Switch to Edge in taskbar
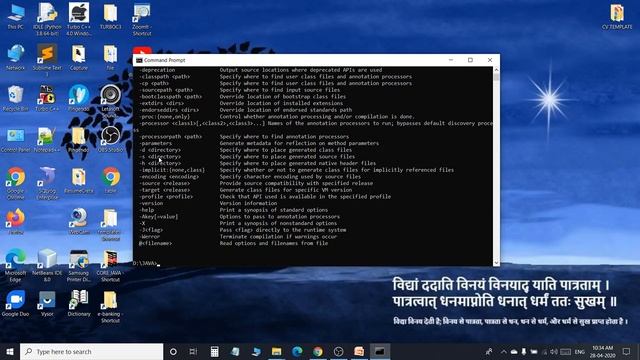Viewport: 640px width, 360px height. [297, 351]
